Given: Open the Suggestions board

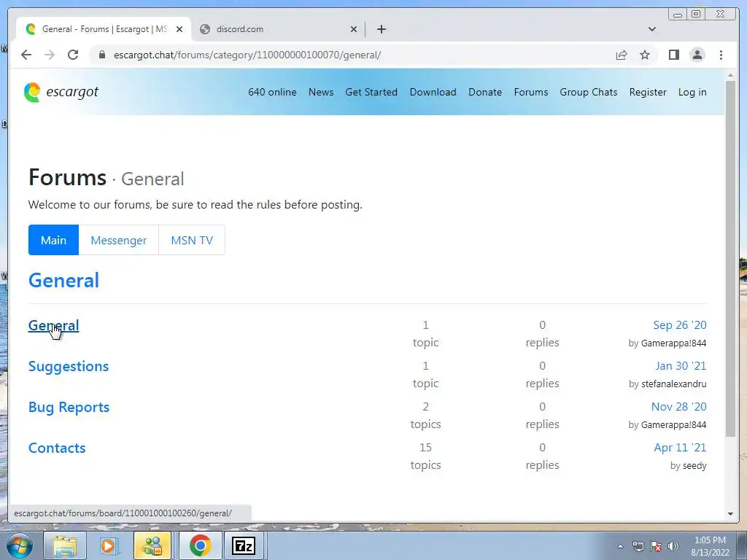Looking at the screenshot, I should pyautogui.click(x=69, y=366).
